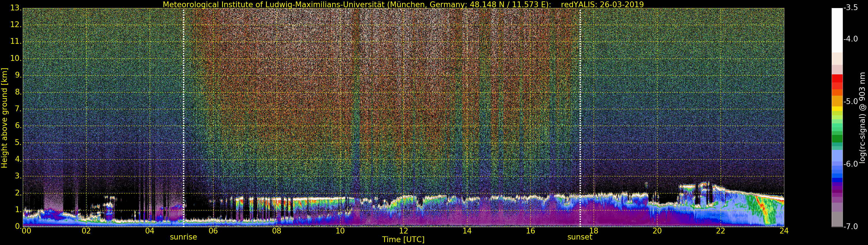This screenshot has height=245, width=868.
Task: Click the 'Height above ground [km]' axis label
Action: 4,118
